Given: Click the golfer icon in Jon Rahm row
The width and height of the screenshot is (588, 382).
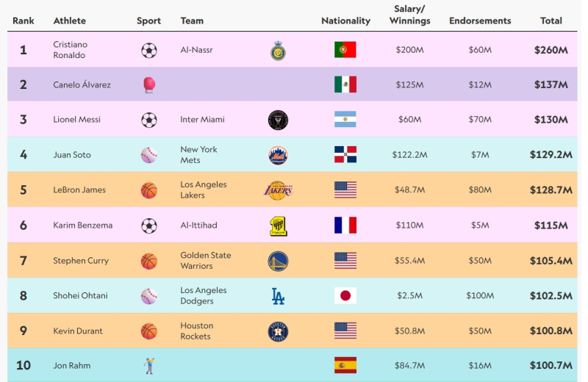Looking at the screenshot, I should coord(148,366).
